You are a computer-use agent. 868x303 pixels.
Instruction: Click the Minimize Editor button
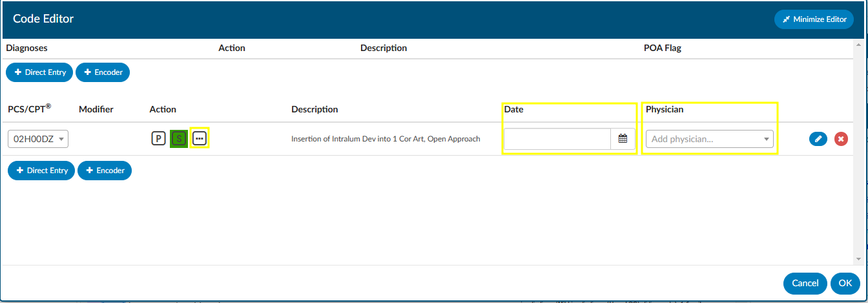pos(814,19)
